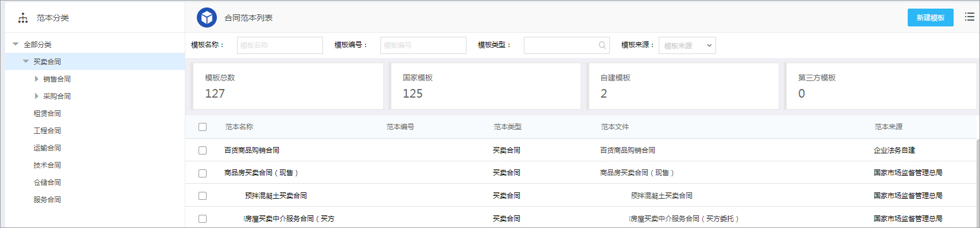Select 销售合同 label in the tree
980x228 pixels.
(x=57, y=79)
